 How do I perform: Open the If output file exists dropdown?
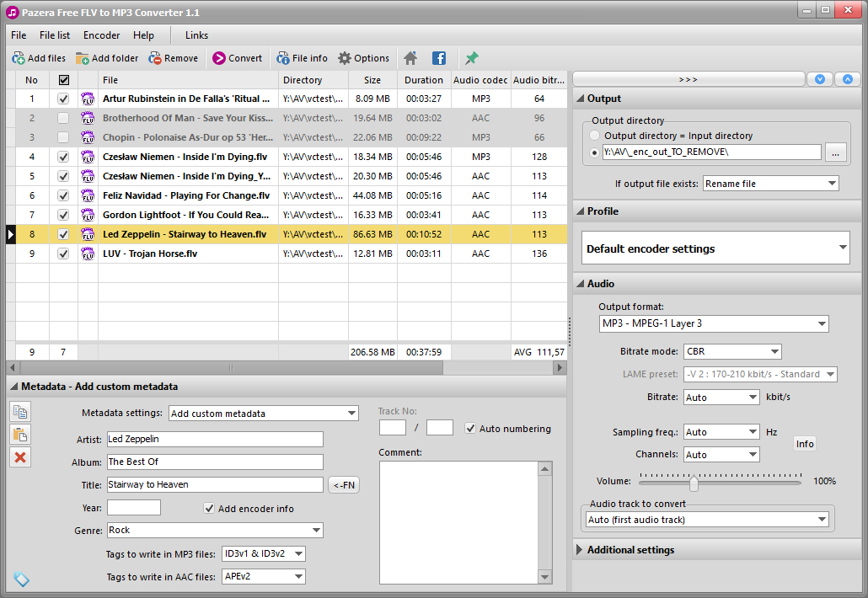pos(770,184)
